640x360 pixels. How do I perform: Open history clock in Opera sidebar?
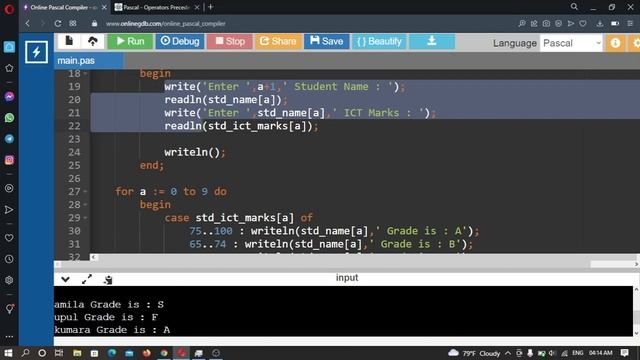tap(9, 259)
